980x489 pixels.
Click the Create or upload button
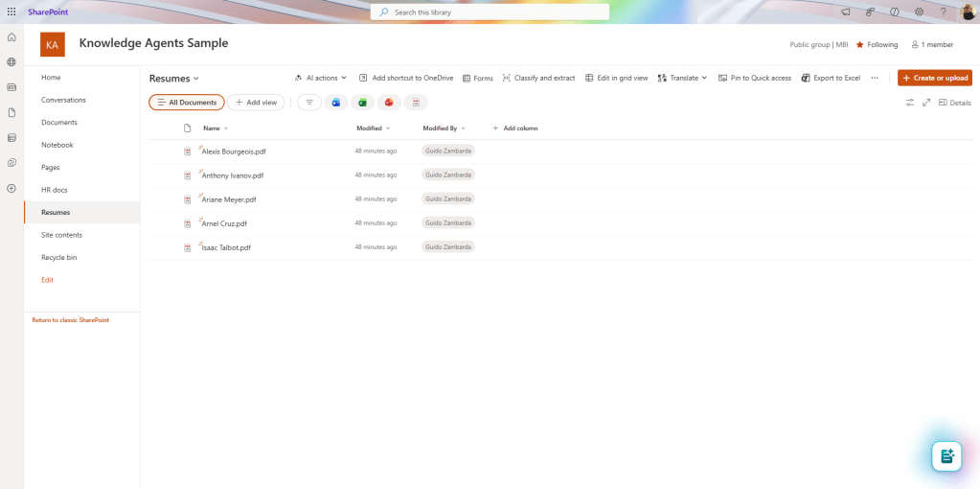(x=935, y=78)
